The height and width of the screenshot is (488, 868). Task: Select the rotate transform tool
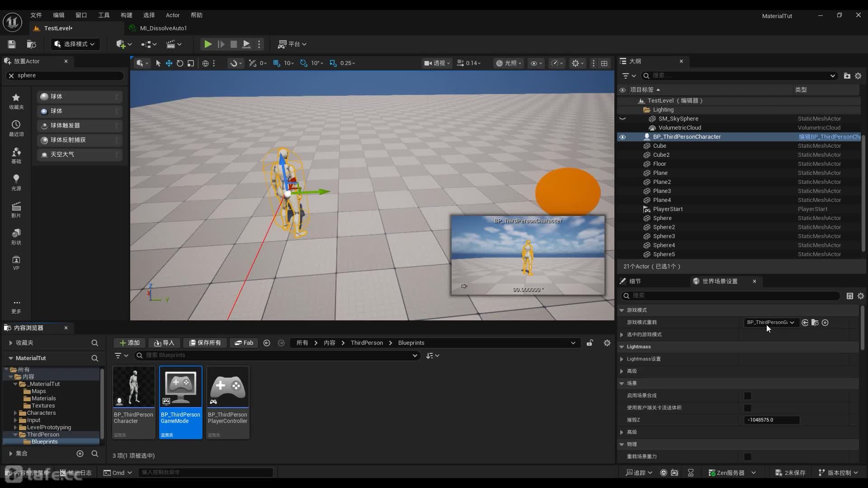click(180, 63)
